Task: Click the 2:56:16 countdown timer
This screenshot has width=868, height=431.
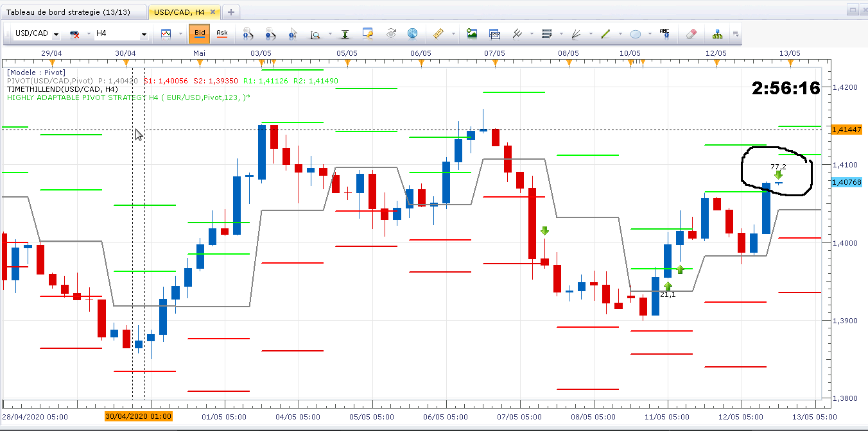Action: tap(786, 89)
